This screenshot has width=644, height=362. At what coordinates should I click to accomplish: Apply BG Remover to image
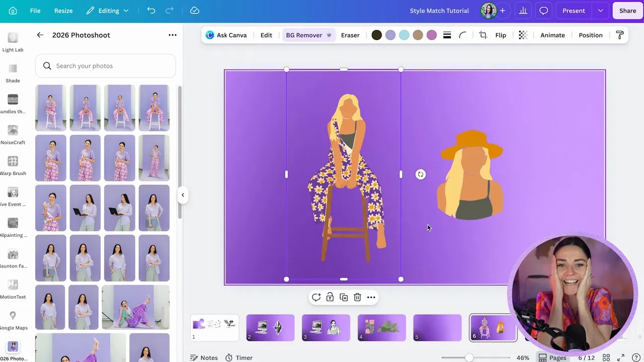(308, 35)
